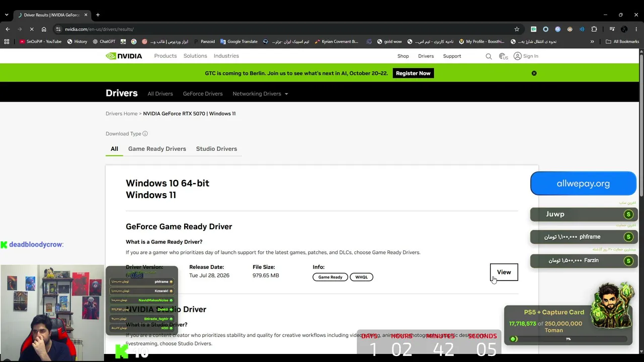Open the NVIDIA site search icon
Screen dimensions: 644x362
point(489,56)
